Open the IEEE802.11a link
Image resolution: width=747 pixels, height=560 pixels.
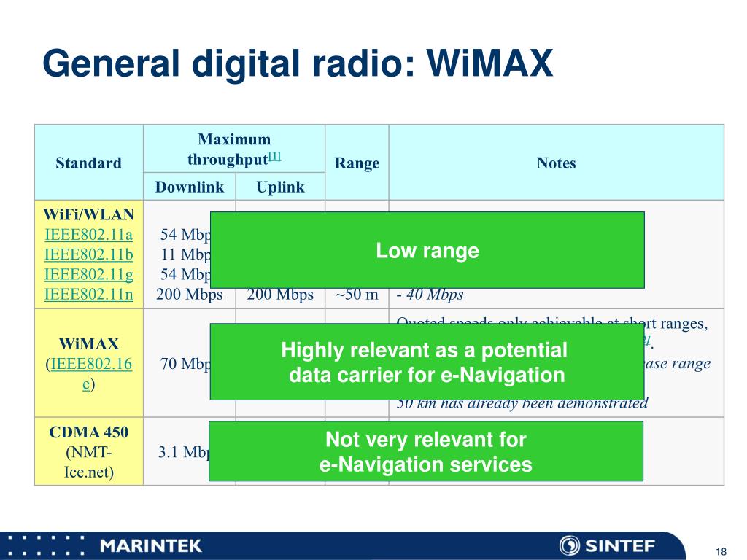[88, 235]
